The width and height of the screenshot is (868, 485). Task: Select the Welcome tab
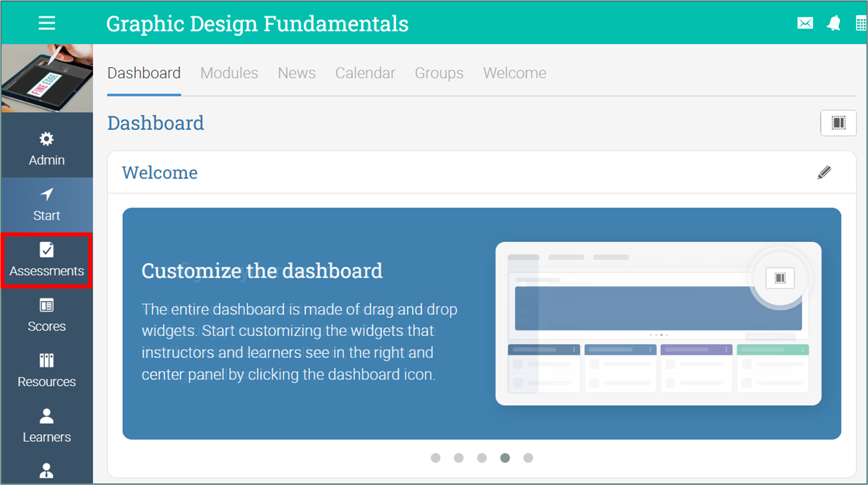(515, 73)
